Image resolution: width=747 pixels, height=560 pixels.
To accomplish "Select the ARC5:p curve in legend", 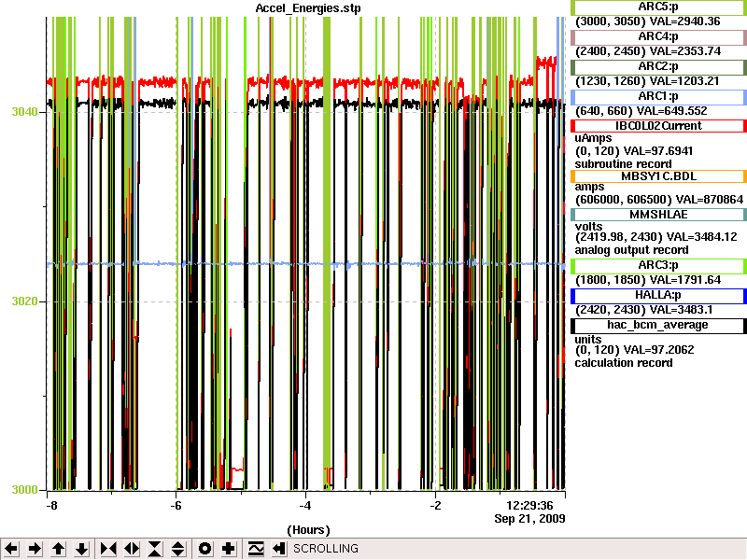I will (658, 7).
